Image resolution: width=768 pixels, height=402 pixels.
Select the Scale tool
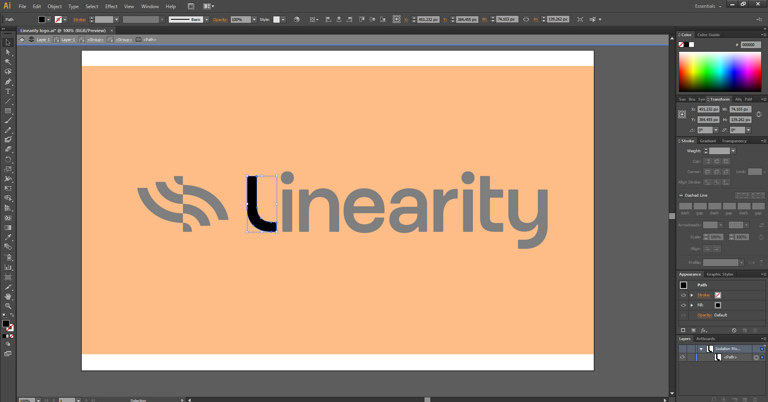coord(8,169)
